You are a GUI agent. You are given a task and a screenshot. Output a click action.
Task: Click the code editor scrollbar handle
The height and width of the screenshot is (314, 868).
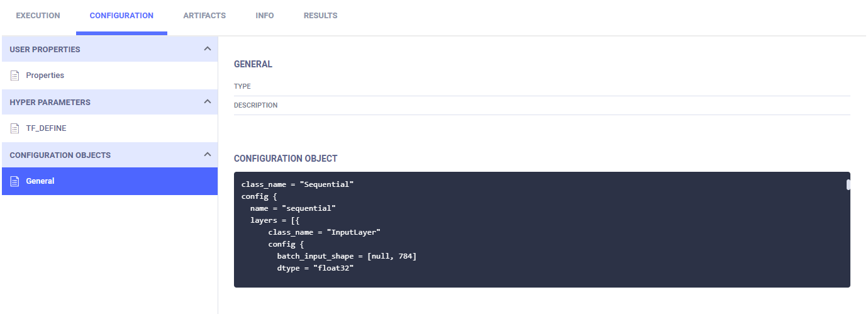pyautogui.click(x=848, y=184)
